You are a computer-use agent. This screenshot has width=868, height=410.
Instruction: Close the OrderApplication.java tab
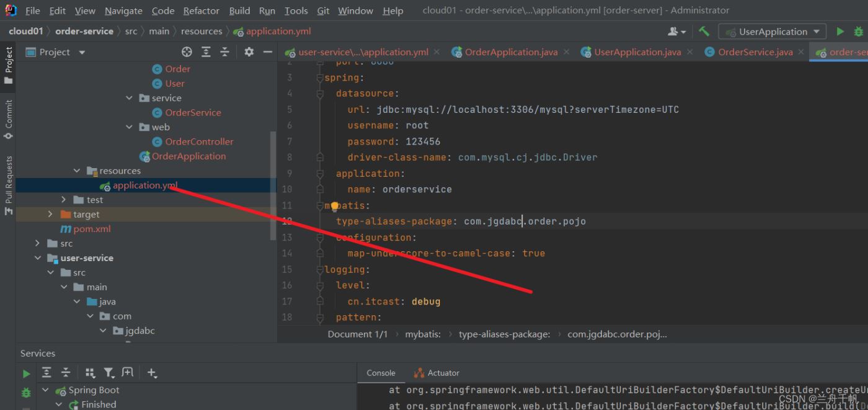tap(566, 52)
